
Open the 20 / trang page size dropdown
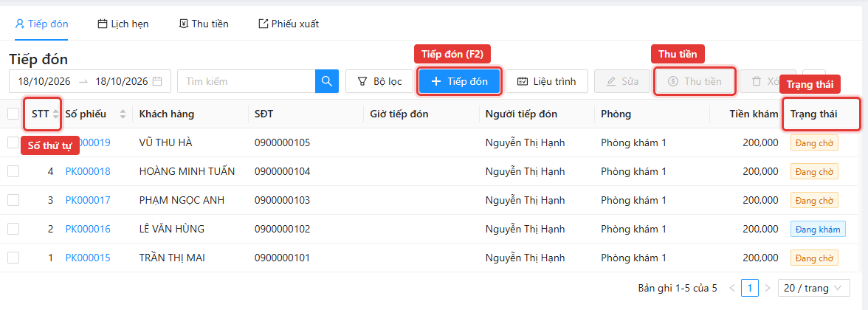pyautogui.click(x=813, y=288)
